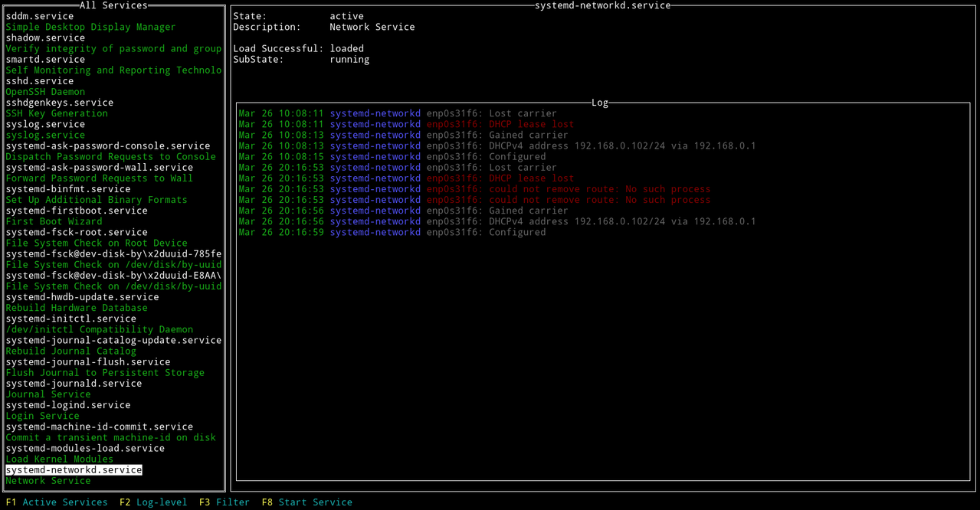The height and width of the screenshot is (510, 980).
Task: Click log entry 10:08:15 Configured
Action: pos(392,156)
